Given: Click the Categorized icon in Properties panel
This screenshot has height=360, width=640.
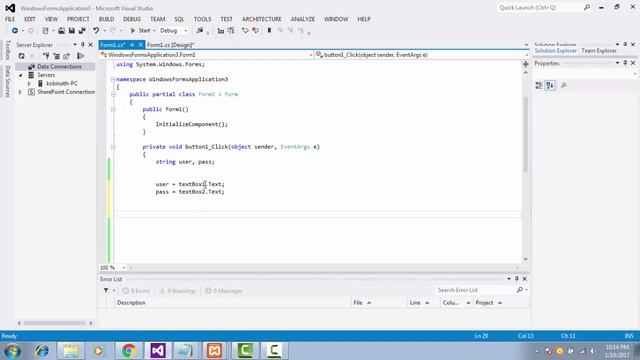Looking at the screenshot, I should [x=539, y=85].
